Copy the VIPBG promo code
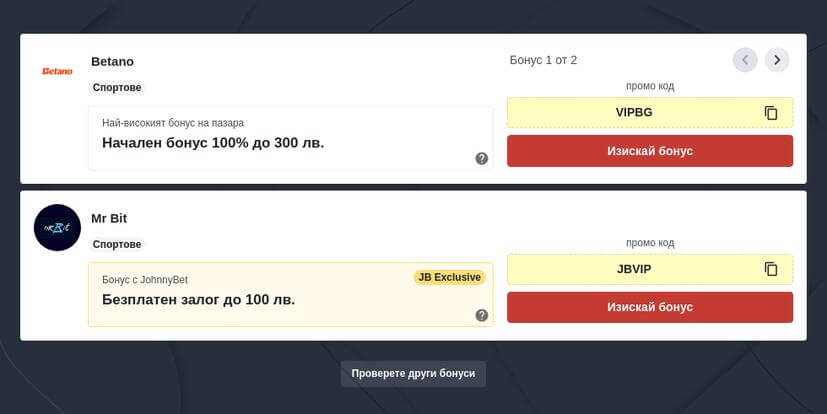The height and width of the screenshot is (414, 827). click(770, 113)
